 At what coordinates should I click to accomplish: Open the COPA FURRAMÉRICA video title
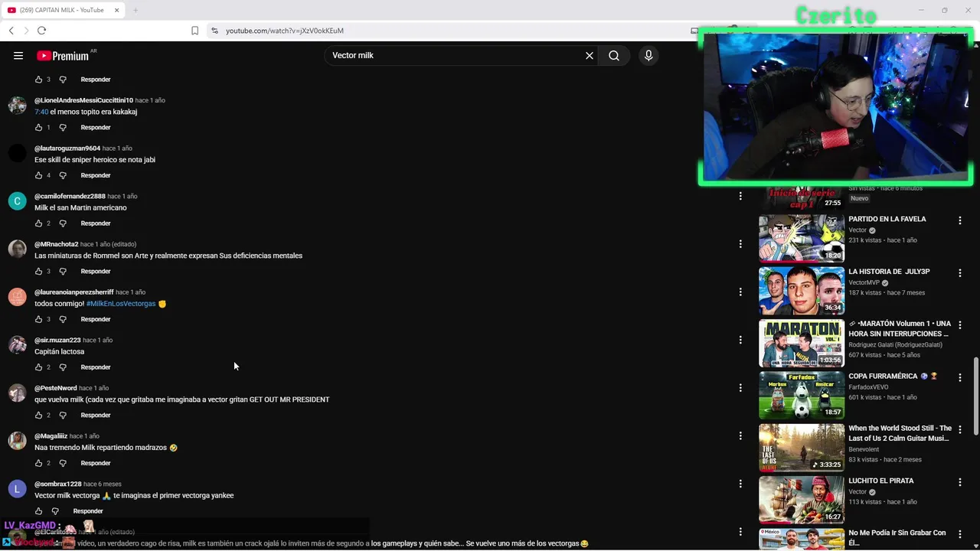893,377
